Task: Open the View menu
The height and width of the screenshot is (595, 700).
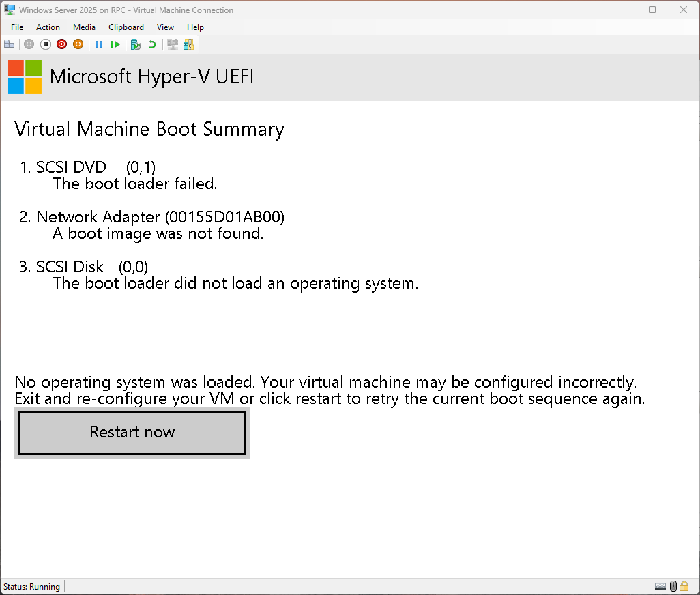Action: tap(165, 27)
